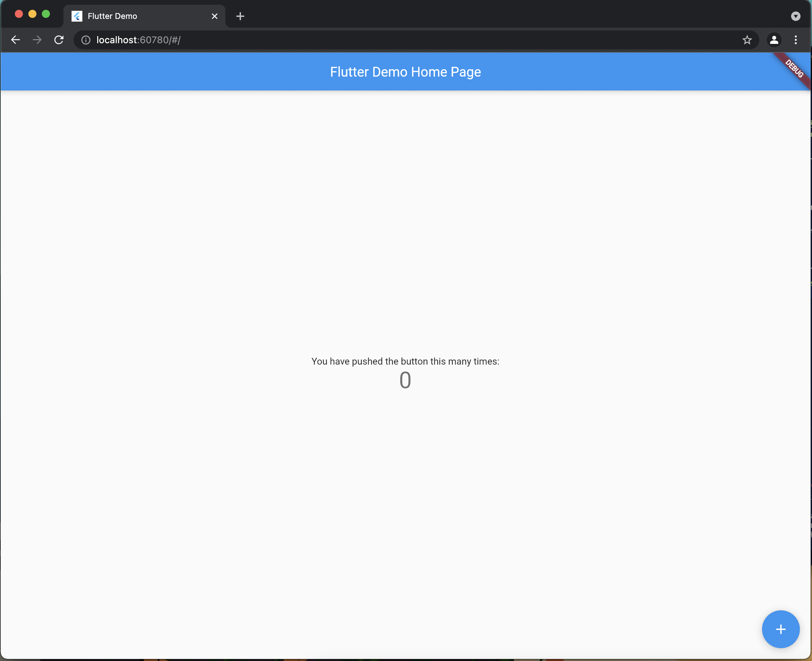Go back using the browser back arrow

[15, 40]
